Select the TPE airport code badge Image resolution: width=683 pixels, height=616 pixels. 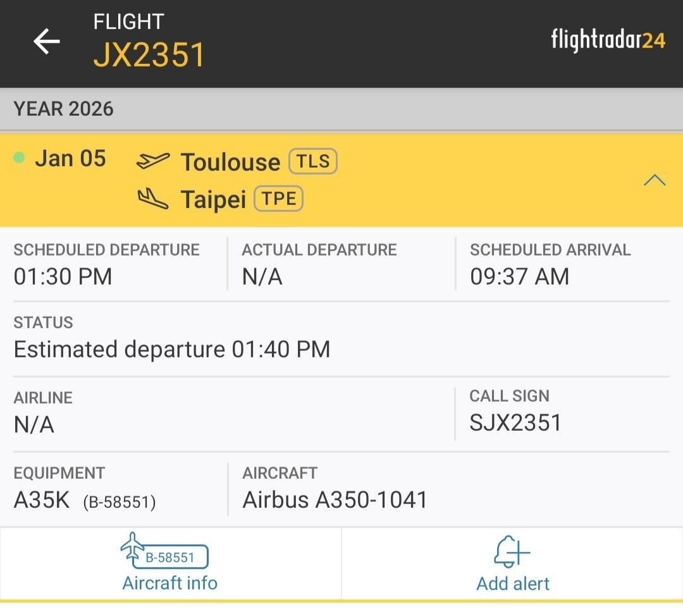279,199
